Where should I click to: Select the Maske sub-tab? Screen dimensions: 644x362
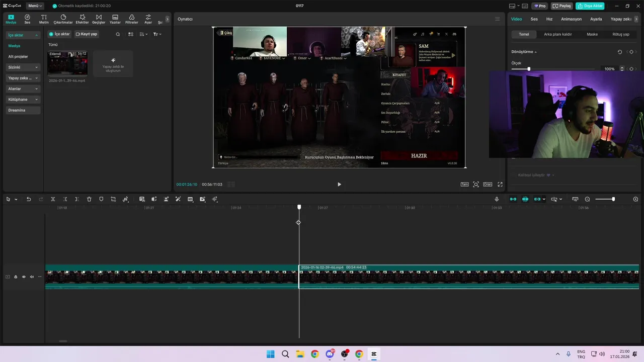(x=592, y=34)
